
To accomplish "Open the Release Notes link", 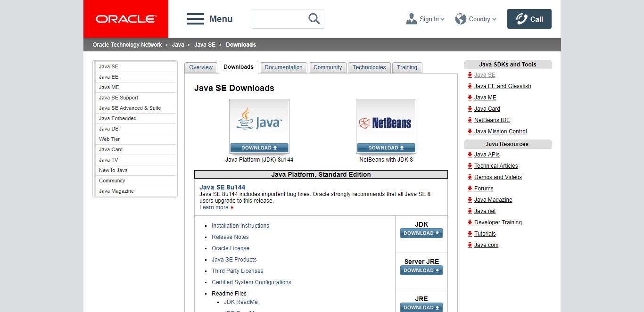I will pyautogui.click(x=230, y=237).
